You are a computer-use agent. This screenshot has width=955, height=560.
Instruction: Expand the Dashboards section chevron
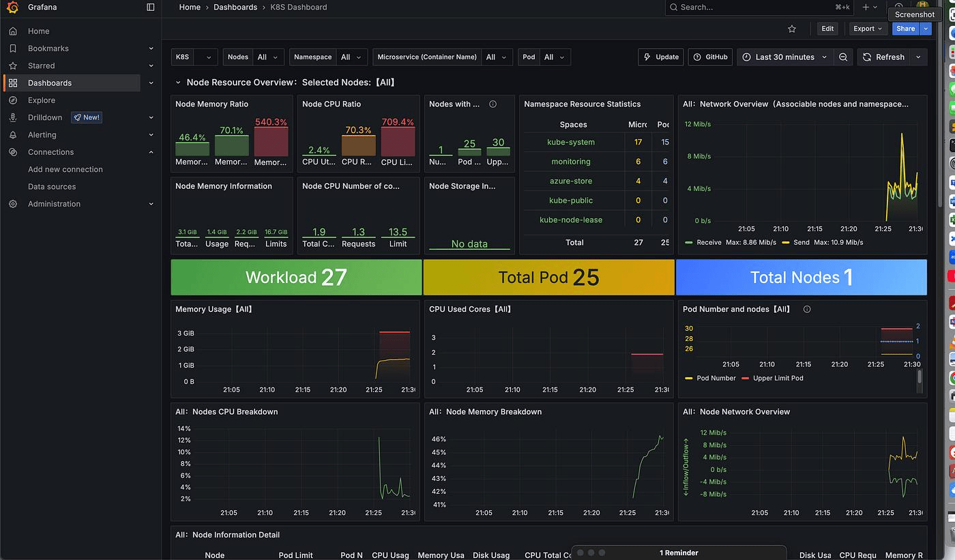tap(151, 83)
